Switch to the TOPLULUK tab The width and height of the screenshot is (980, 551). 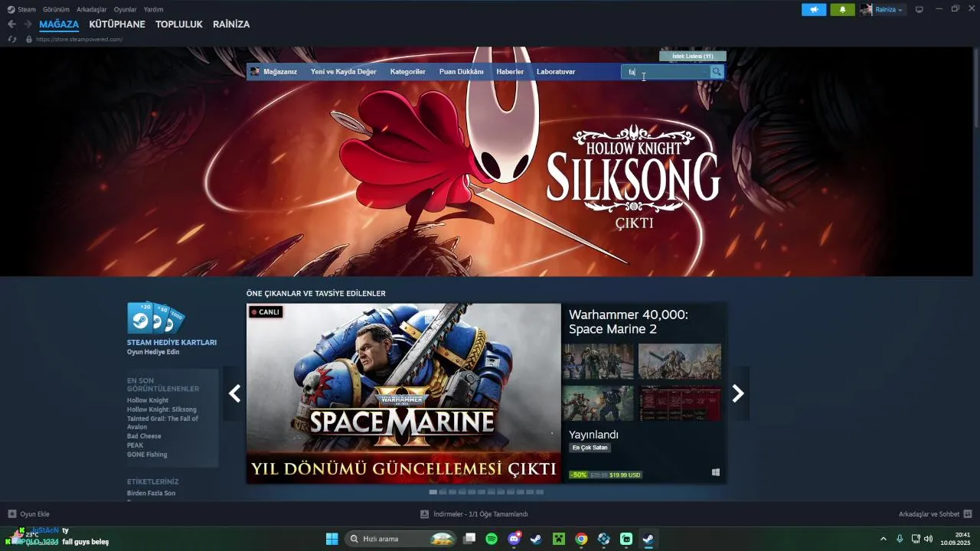179,24
